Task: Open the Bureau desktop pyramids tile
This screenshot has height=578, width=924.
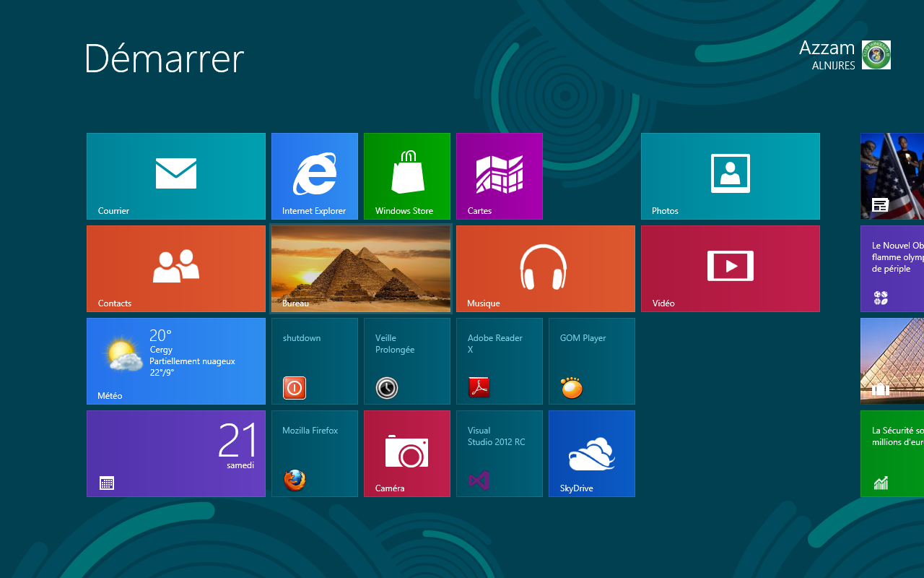Action: coord(361,269)
